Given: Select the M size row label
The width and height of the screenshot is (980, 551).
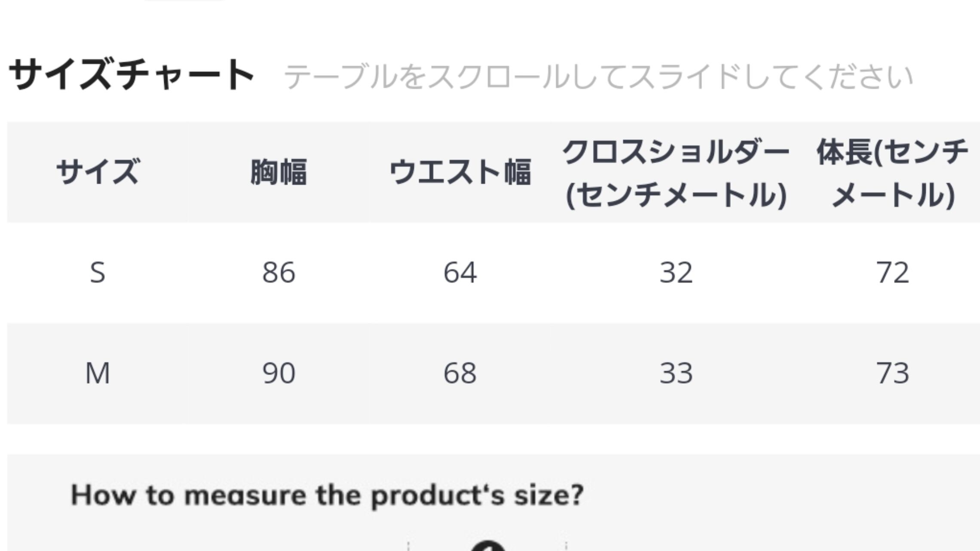Looking at the screenshot, I should (x=98, y=373).
